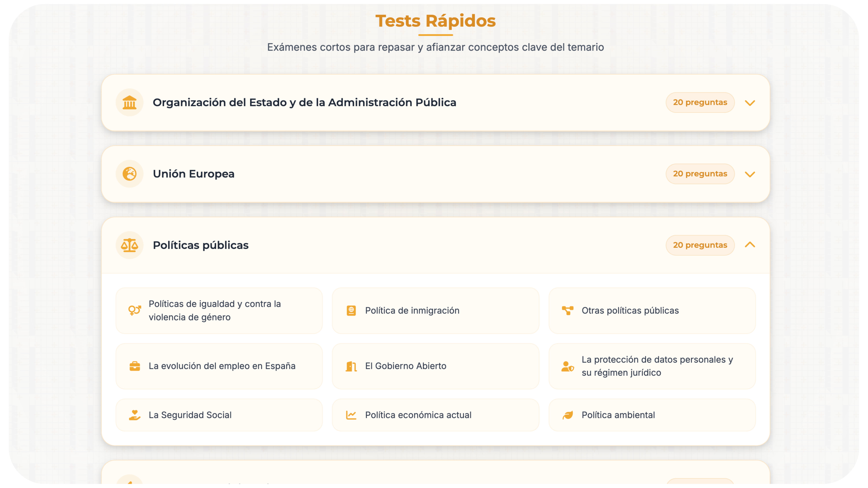Image resolution: width=868 pixels, height=488 pixels.
Task: Click the Unión Europea section title
Action: pyautogui.click(x=193, y=174)
